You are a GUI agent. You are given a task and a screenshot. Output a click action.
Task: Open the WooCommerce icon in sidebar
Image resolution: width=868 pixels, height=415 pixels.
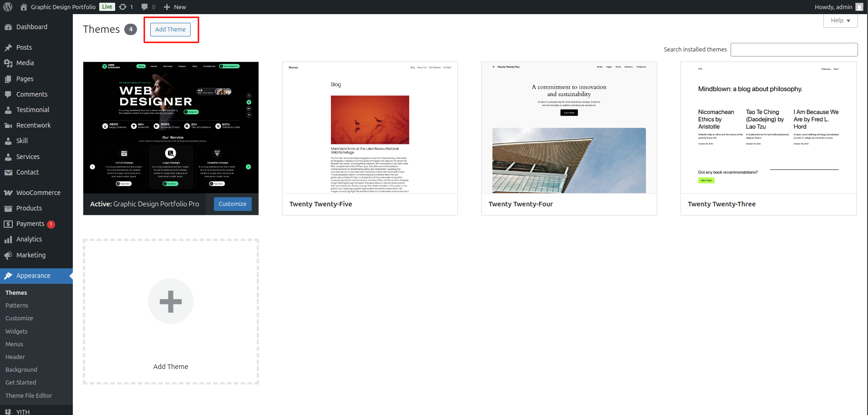(9, 192)
